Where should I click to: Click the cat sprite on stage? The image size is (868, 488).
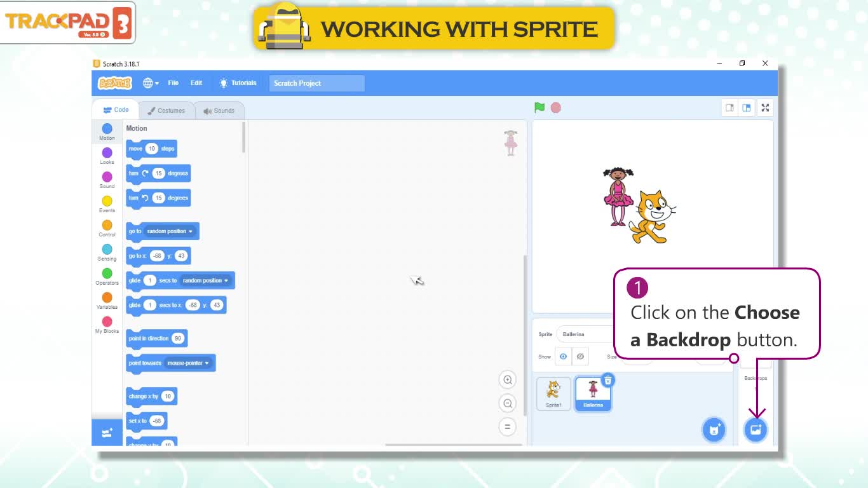click(653, 217)
